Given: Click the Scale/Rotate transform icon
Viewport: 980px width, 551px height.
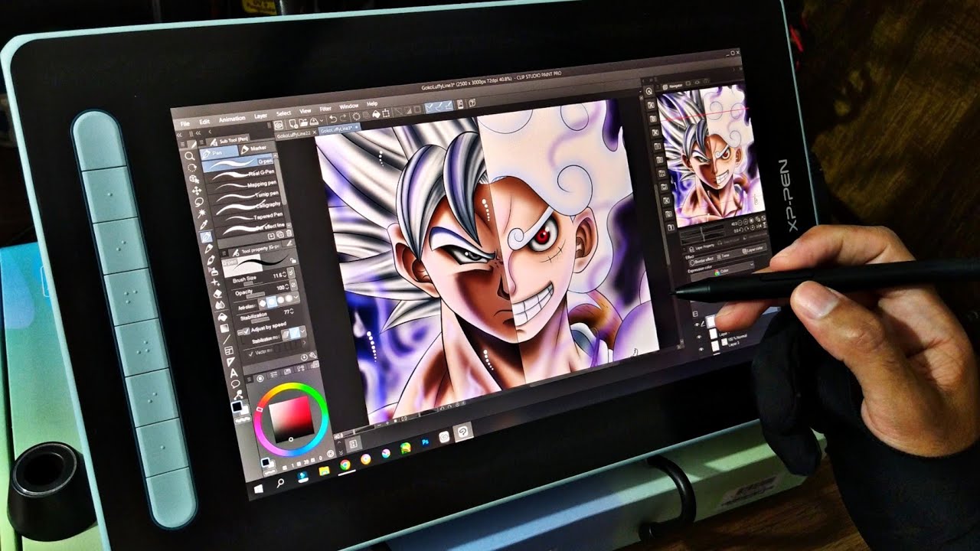Looking at the screenshot, I should (386, 113).
